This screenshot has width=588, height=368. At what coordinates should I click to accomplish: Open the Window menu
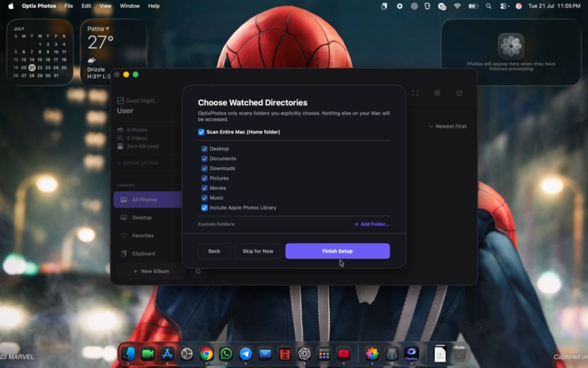[x=130, y=6]
